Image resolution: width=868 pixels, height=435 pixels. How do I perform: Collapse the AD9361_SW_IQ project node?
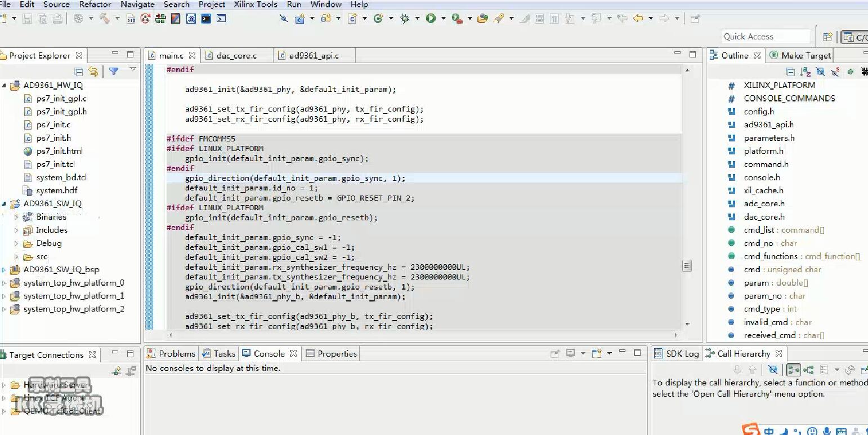(4, 204)
